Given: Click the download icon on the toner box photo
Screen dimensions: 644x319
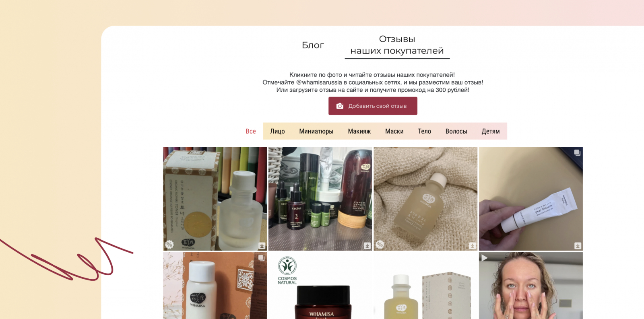Looking at the screenshot, I should 262,245.
